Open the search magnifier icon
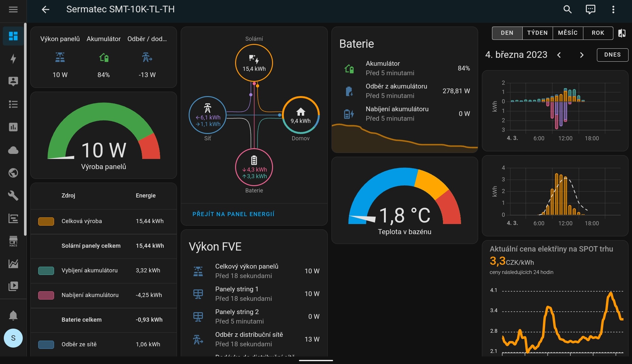632x364 pixels. click(x=568, y=9)
